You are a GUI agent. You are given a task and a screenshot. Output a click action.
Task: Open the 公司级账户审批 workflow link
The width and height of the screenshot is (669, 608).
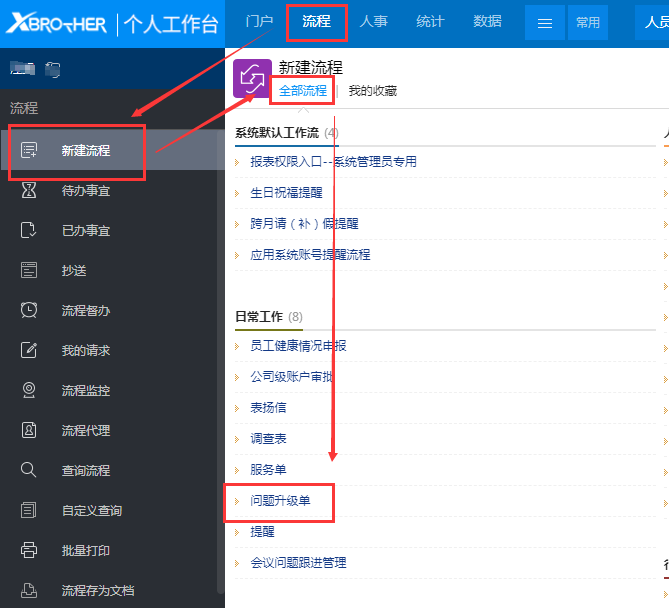click(x=292, y=377)
